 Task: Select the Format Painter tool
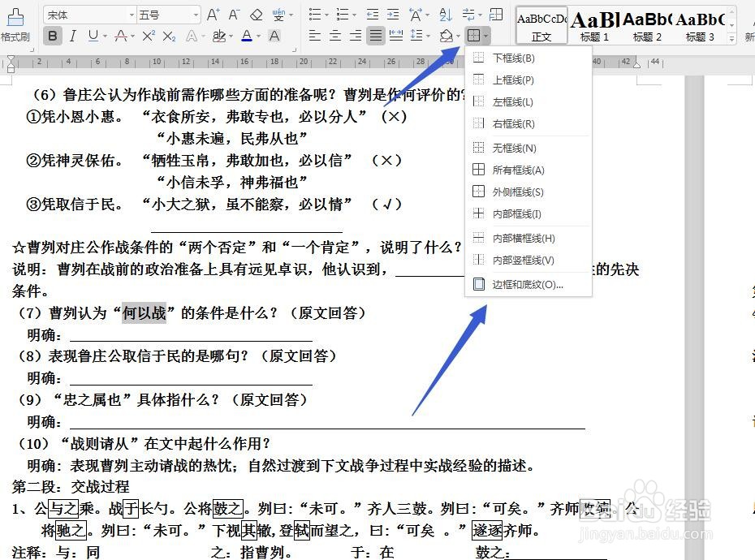click(16, 16)
